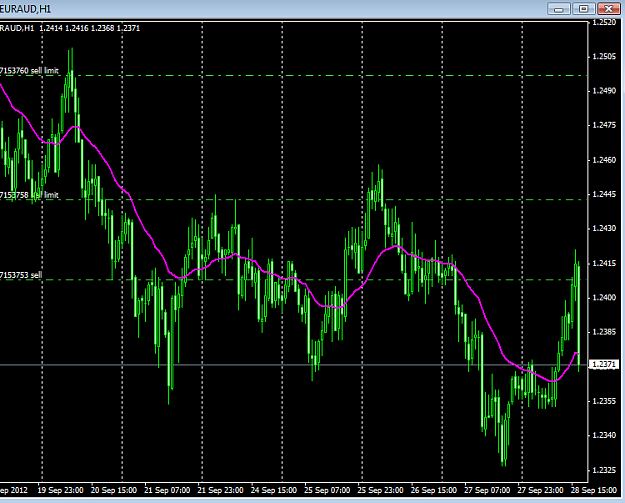Click the 1.2445 price scale label
This screenshot has height=503, width=625.
604,194
